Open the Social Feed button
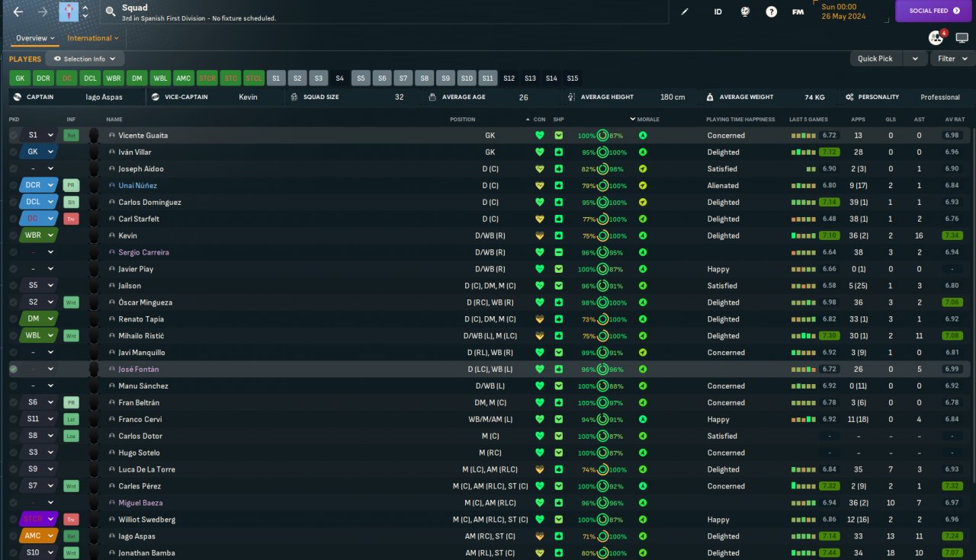 933,11
